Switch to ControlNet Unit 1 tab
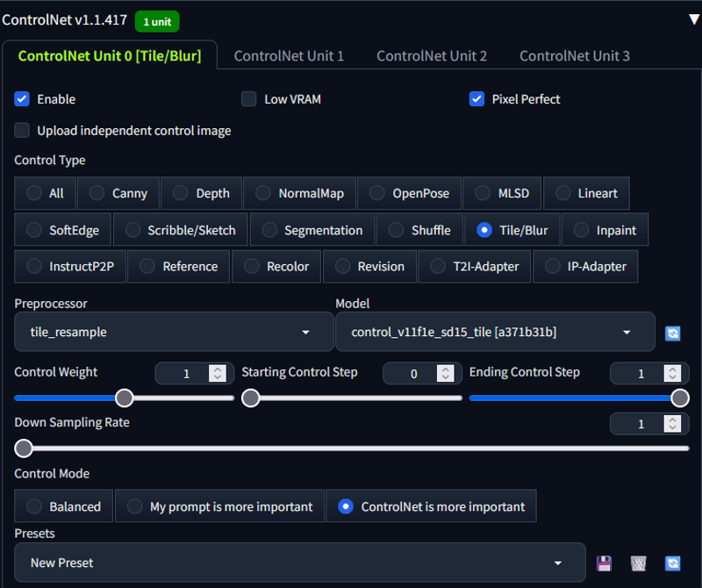702x588 pixels. click(289, 56)
